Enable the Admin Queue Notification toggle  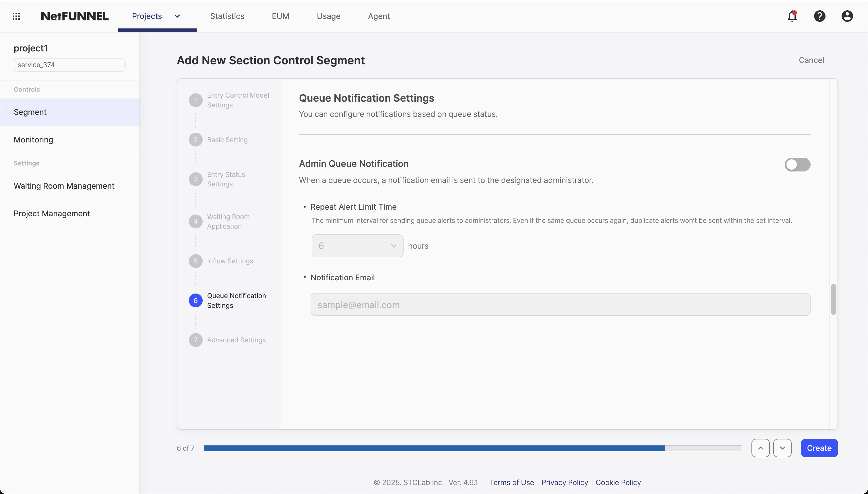(x=797, y=165)
